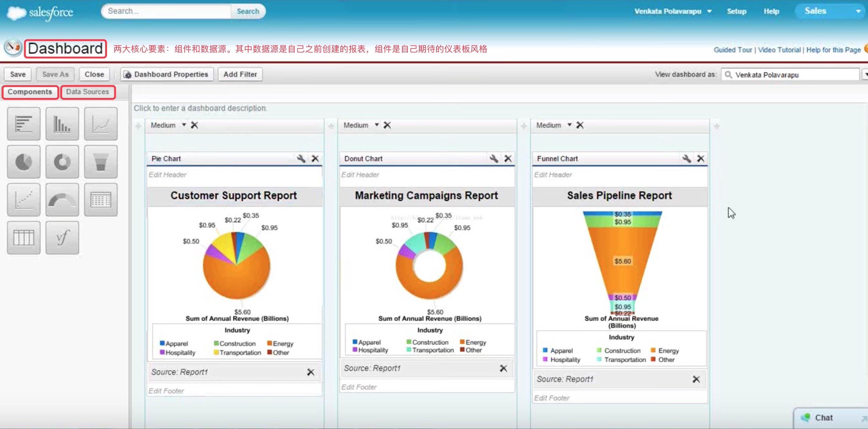Select the vertical bar chart component
Image resolution: width=868 pixels, height=429 pixels.
coord(62,124)
